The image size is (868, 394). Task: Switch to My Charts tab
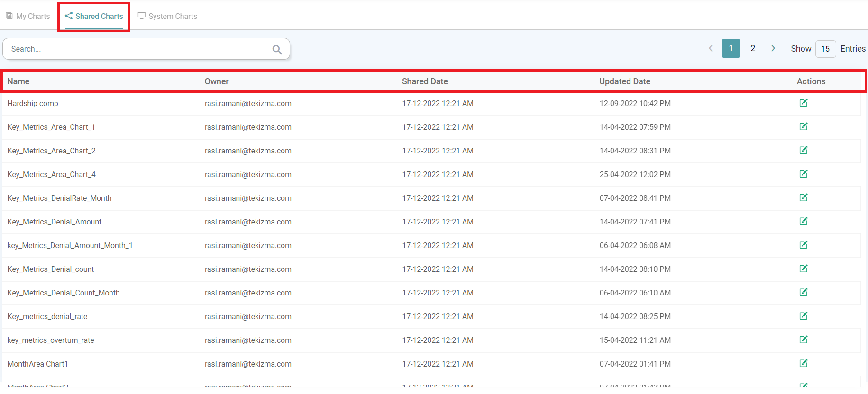coord(28,16)
